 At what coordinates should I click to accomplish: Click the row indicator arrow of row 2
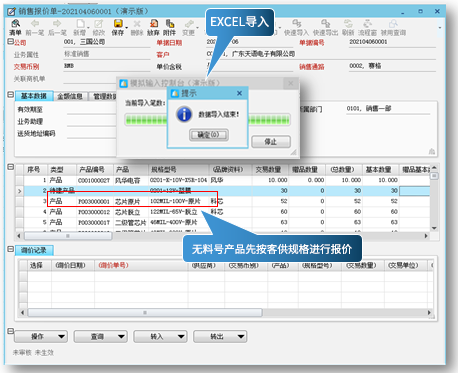(x=19, y=191)
